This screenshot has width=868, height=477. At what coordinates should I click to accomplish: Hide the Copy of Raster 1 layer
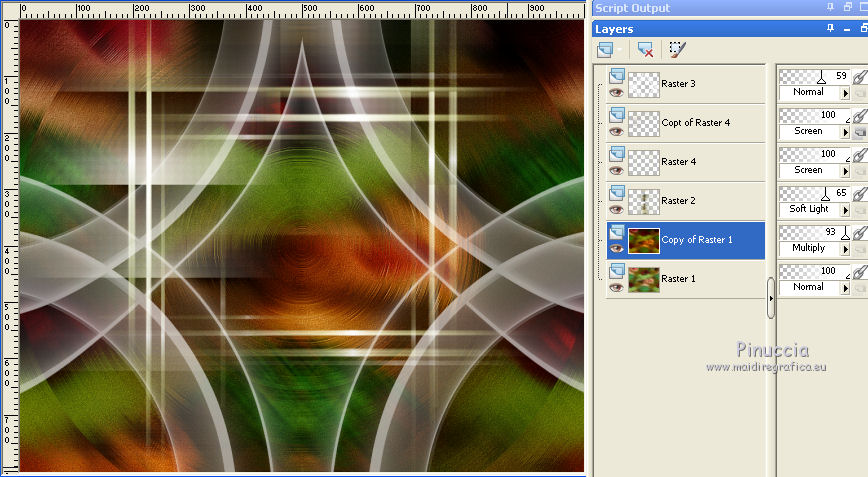pyautogui.click(x=616, y=248)
